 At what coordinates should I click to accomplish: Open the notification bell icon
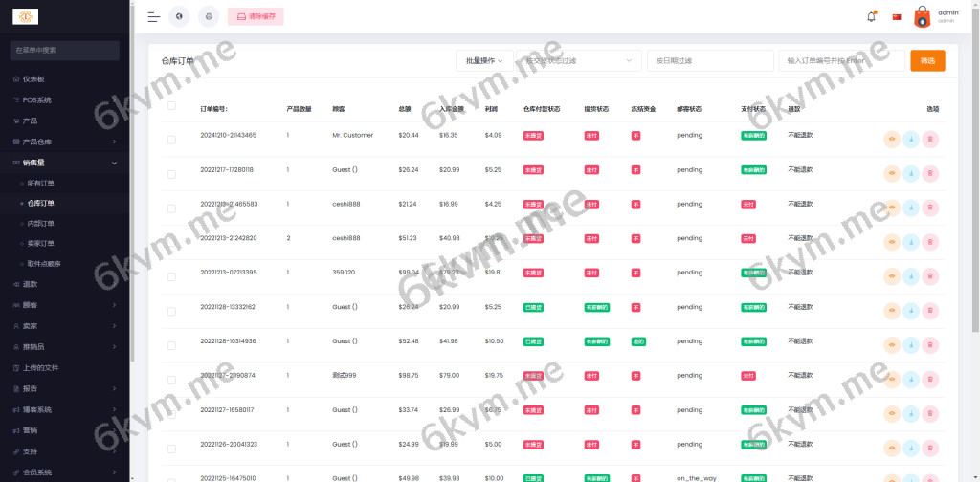(x=871, y=16)
